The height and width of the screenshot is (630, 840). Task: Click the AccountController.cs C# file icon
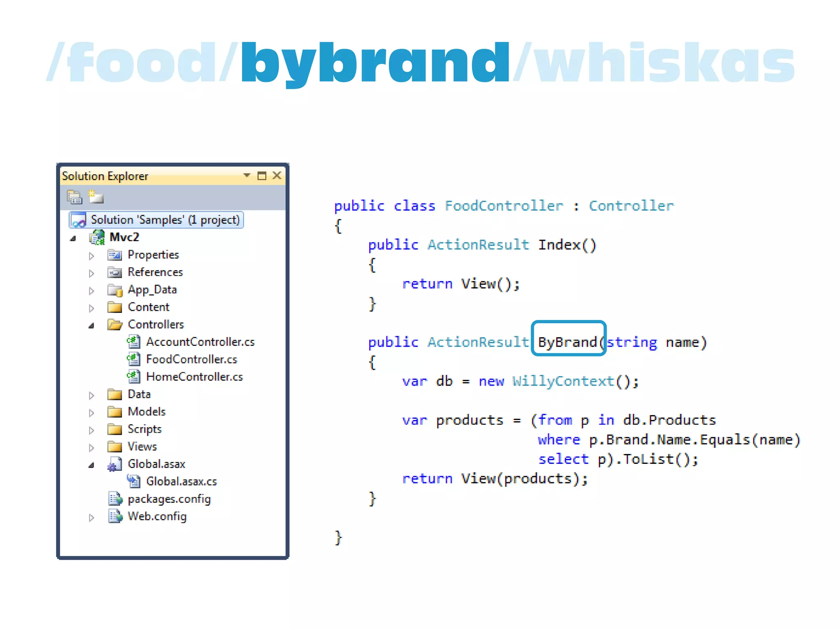point(133,342)
